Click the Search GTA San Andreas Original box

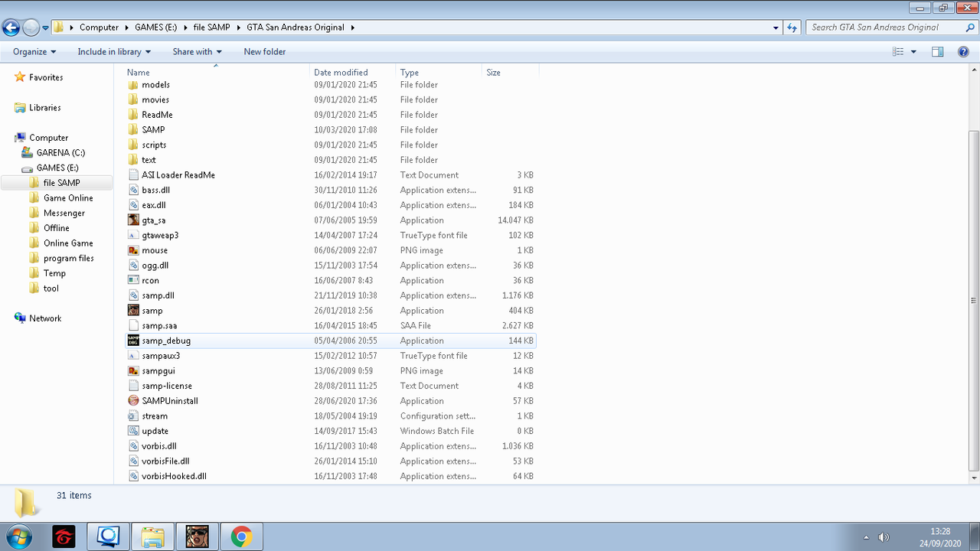891,28
